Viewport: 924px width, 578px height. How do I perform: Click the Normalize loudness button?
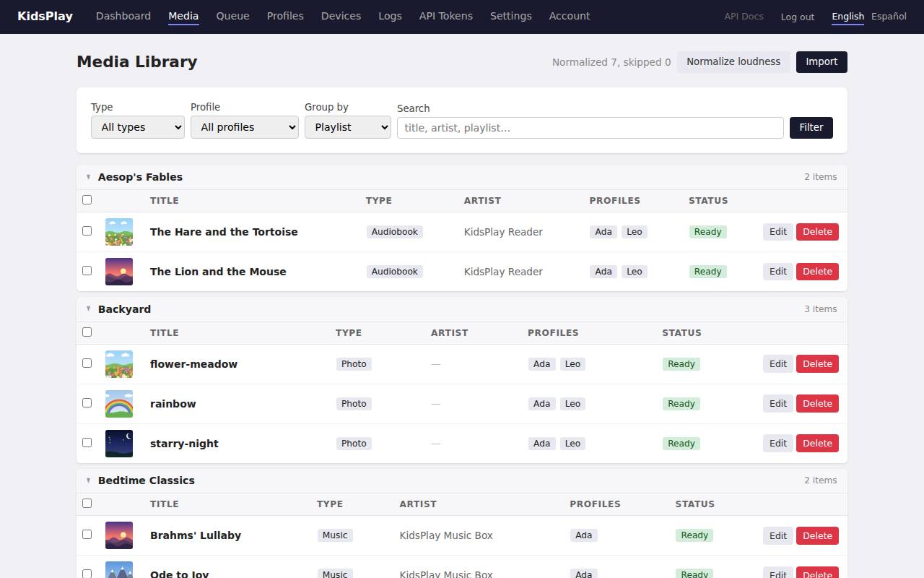point(733,62)
